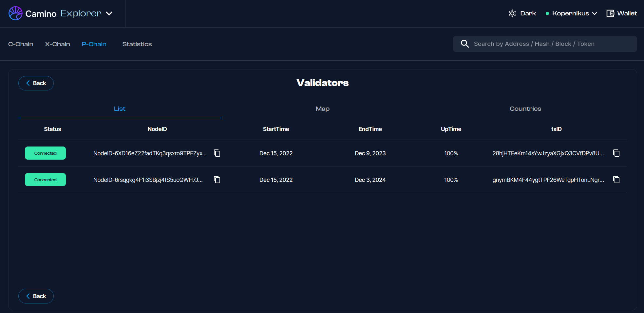Go to the C-Chain page
Screen dimensions: 644x313
click(21, 44)
